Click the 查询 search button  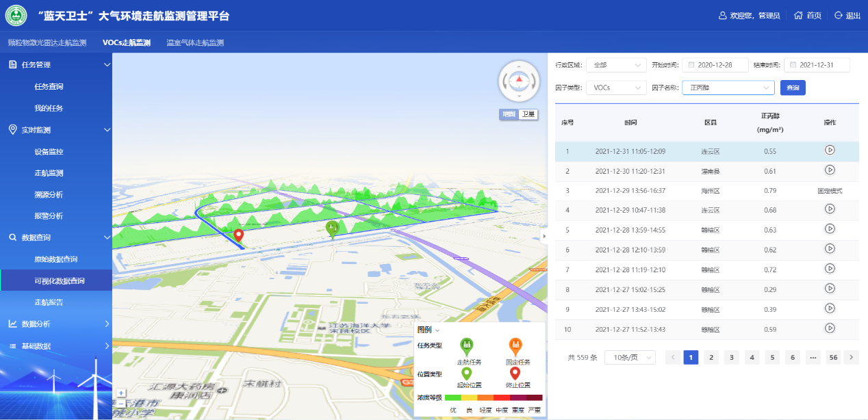pos(793,88)
